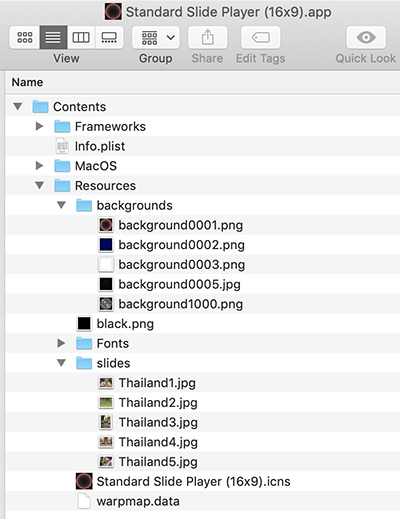Screen dimensions: 400x519
Task: Sort by the Name column header
Action: [27, 82]
